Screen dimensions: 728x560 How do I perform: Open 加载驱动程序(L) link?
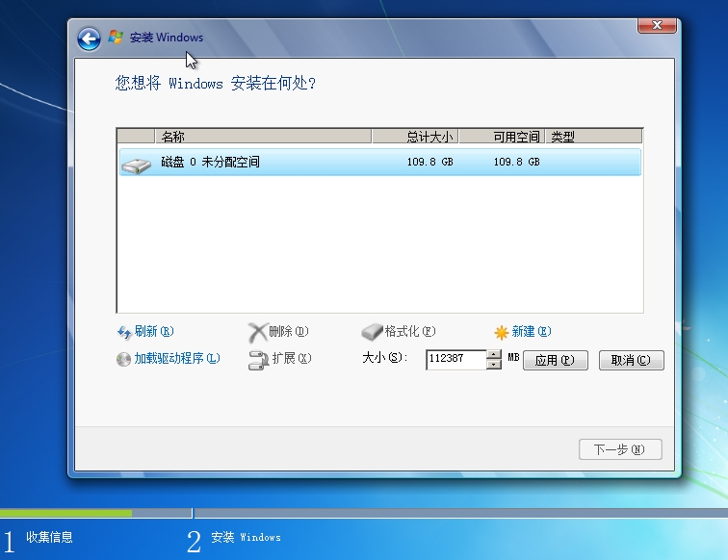(x=177, y=358)
